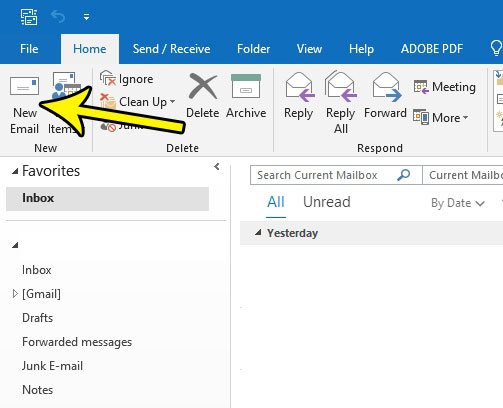Collapse the Yesterday message group
This screenshot has height=408, width=503.
[258, 233]
